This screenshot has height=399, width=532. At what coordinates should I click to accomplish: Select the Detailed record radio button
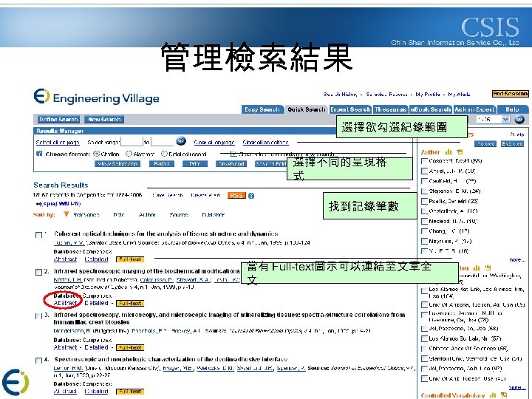pos(164,154)
